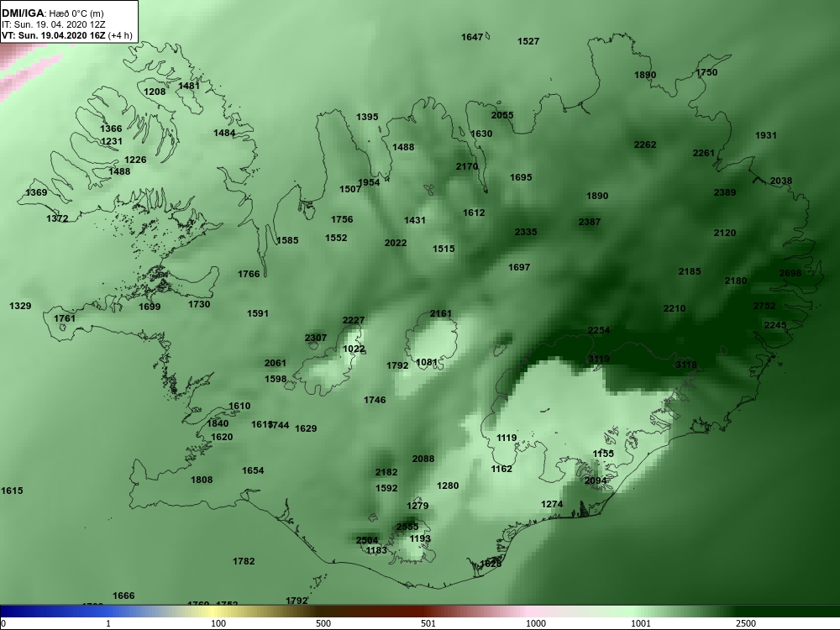Click the 501 label on the color scale
840x630 pixels.
tap(428, 623)
